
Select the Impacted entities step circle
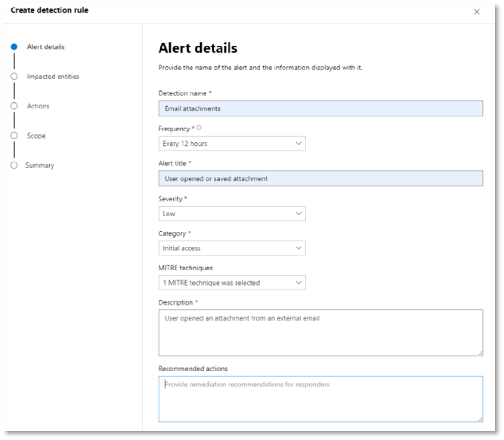[14, 77]
